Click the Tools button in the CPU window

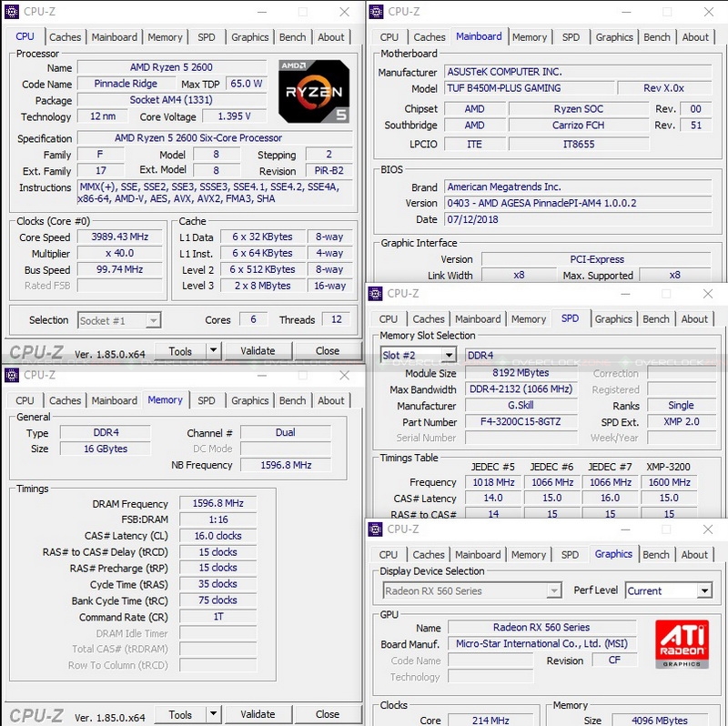180,351
